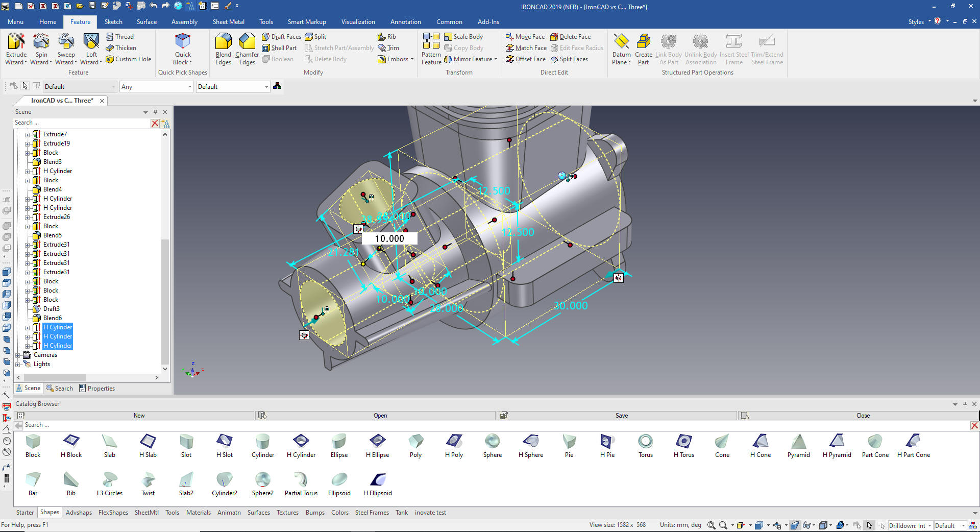Viewport: 980px width, 532px height.
Task: Choose the Sphere shape in catalog
Action: coord(492,441)
